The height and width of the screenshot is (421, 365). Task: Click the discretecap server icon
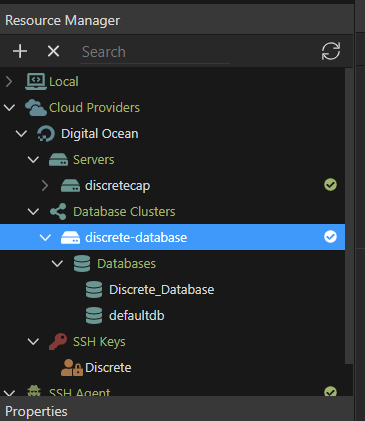(x=70, y=186)
